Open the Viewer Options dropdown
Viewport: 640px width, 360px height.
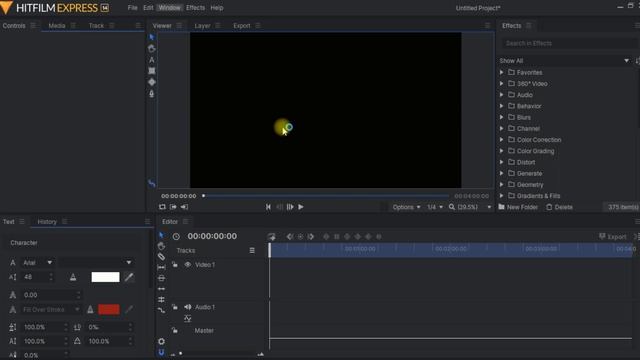pos(407,207)
